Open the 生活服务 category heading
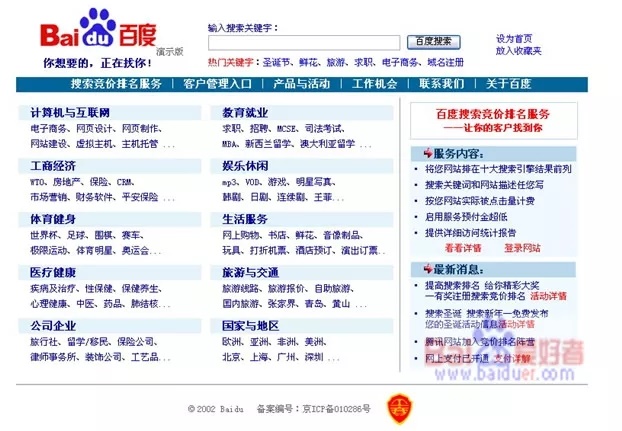 pos(245,219)
